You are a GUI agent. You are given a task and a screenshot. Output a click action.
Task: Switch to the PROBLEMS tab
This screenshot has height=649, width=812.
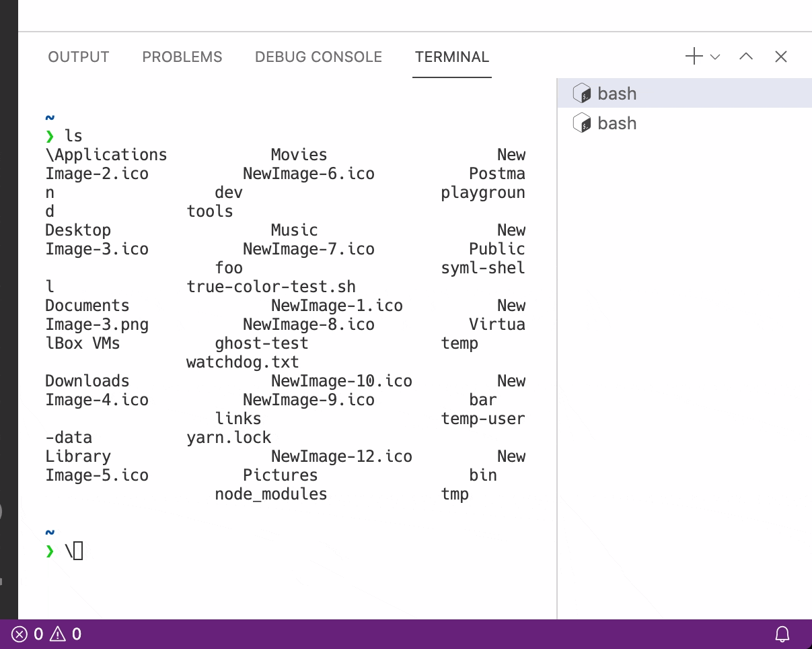coord(182,57)
